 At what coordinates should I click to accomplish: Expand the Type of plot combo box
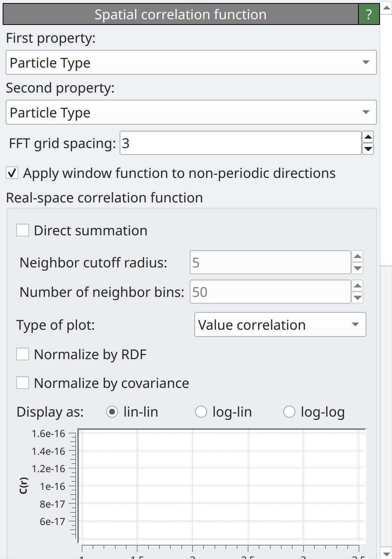[x=280, y=324]
